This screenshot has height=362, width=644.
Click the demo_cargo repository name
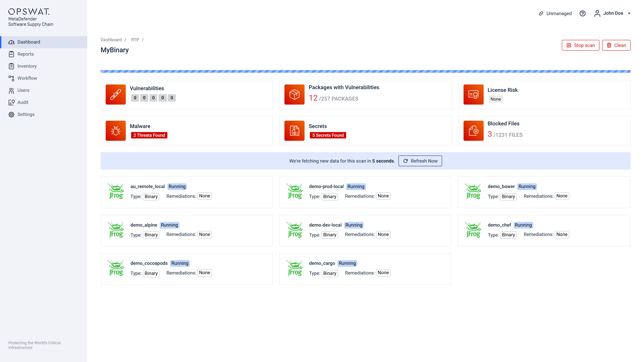pos(322,263)
